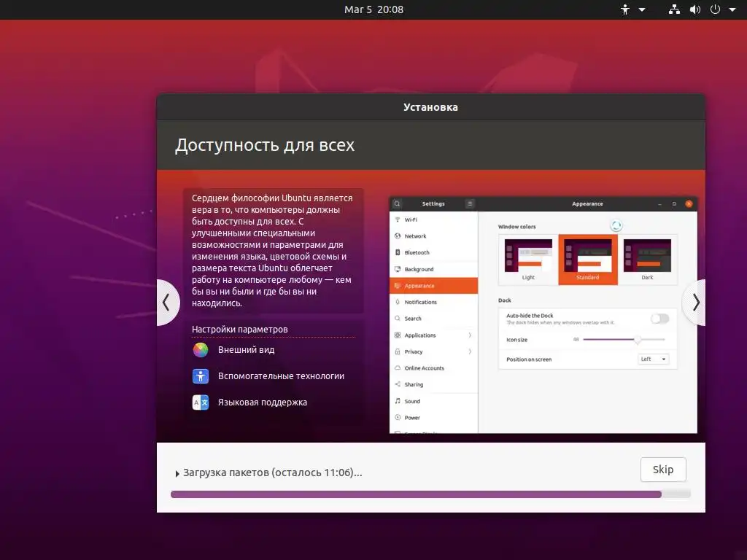The width and height of the screenshot is (747, 560).
Task: Click the blue accessibility technologies icon
Action: click(x=201, y=376)
